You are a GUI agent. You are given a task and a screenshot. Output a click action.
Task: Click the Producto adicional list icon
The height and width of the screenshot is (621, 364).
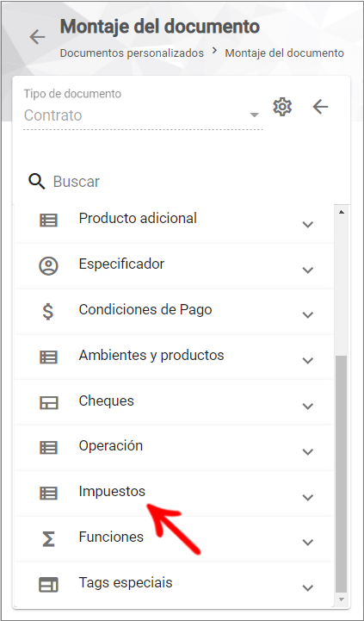point(49,220)
